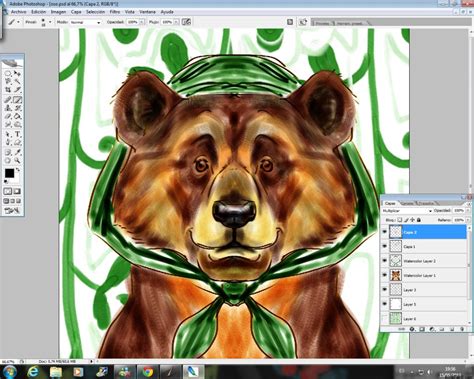
Task: Hide the Capa 1 layer
Action: [x=385, y=246]
